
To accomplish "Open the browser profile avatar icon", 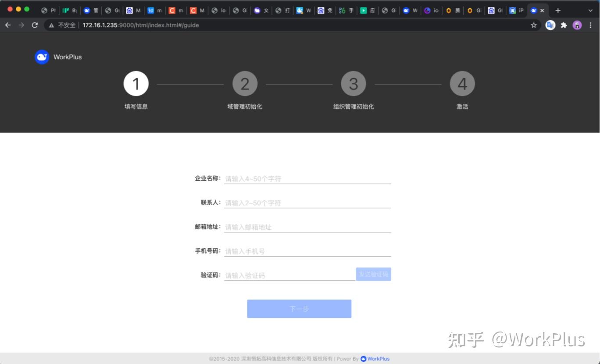I will tap(577, 25).
